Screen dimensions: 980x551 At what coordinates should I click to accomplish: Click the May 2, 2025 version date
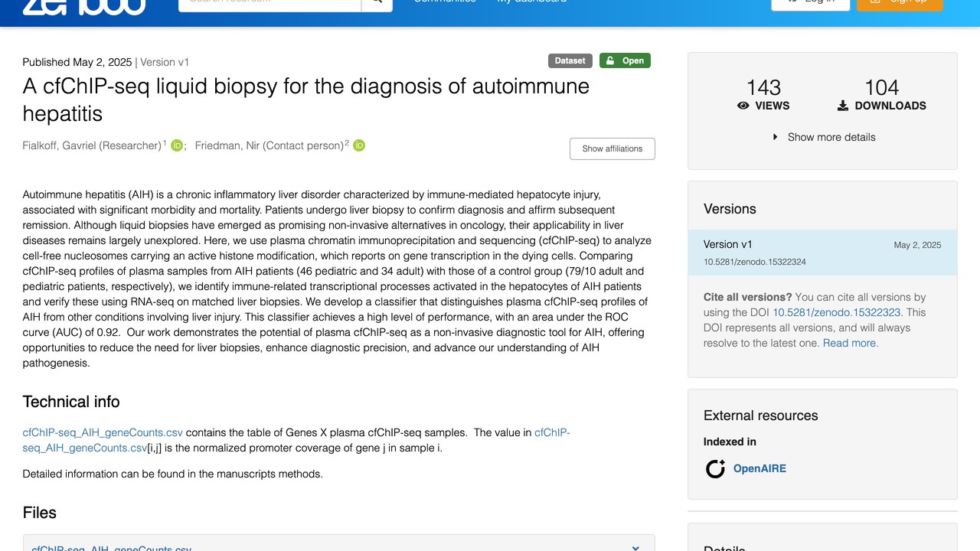917,246
